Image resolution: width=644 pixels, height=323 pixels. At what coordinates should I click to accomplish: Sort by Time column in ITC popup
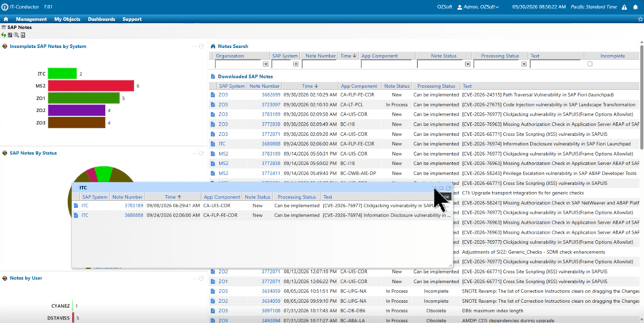(x=173, y=197)
